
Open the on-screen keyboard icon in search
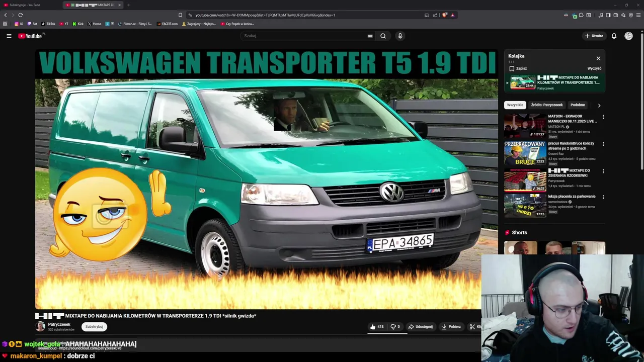click(370, 36)
